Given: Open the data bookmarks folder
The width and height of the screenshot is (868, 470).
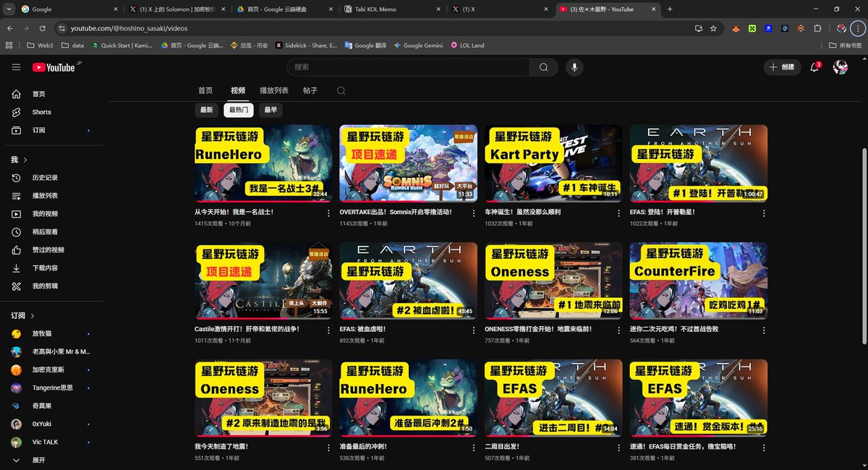Looking at the screenshot, I should pos(73,45).
